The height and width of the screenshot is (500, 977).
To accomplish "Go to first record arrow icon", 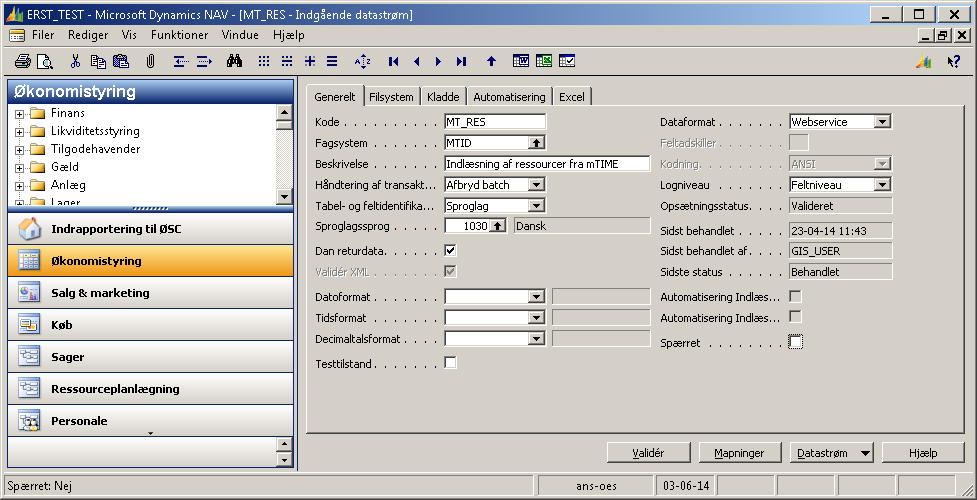I will [393, 61].
